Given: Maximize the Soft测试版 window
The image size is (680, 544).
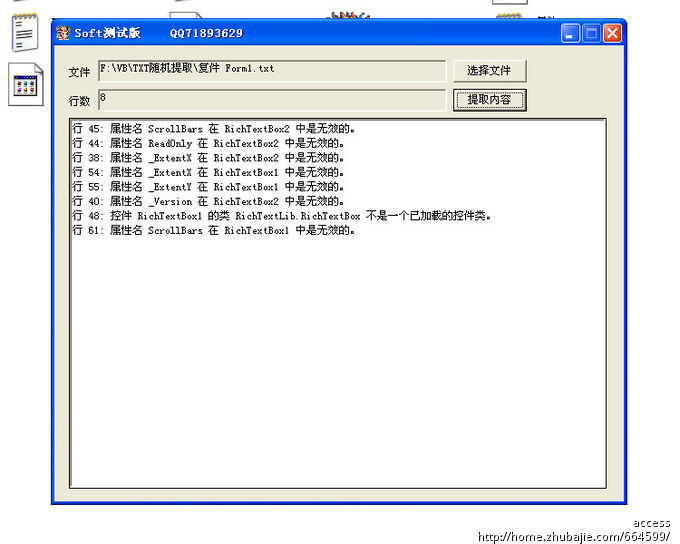Looking at the screenshot, I should [x=591, y=33].
